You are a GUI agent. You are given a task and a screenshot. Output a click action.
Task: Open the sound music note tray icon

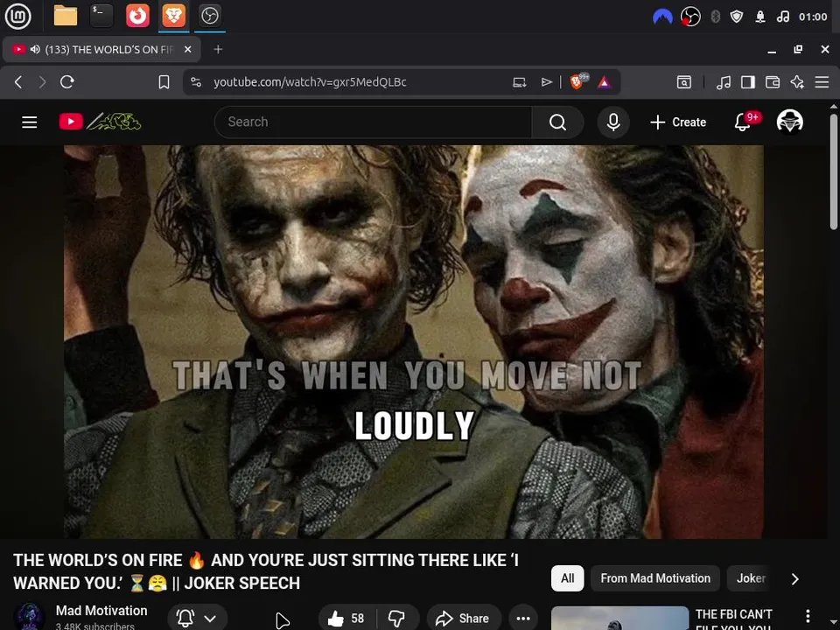click(783, 17)
